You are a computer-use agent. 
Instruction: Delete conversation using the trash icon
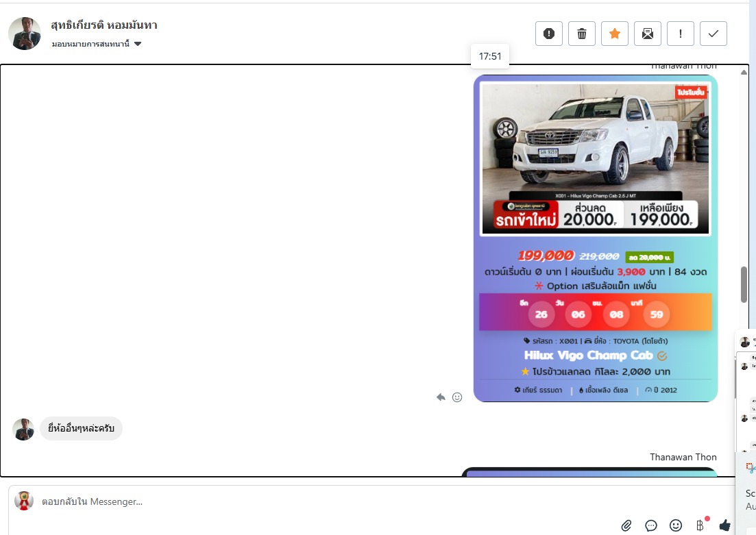click(581, 34)
